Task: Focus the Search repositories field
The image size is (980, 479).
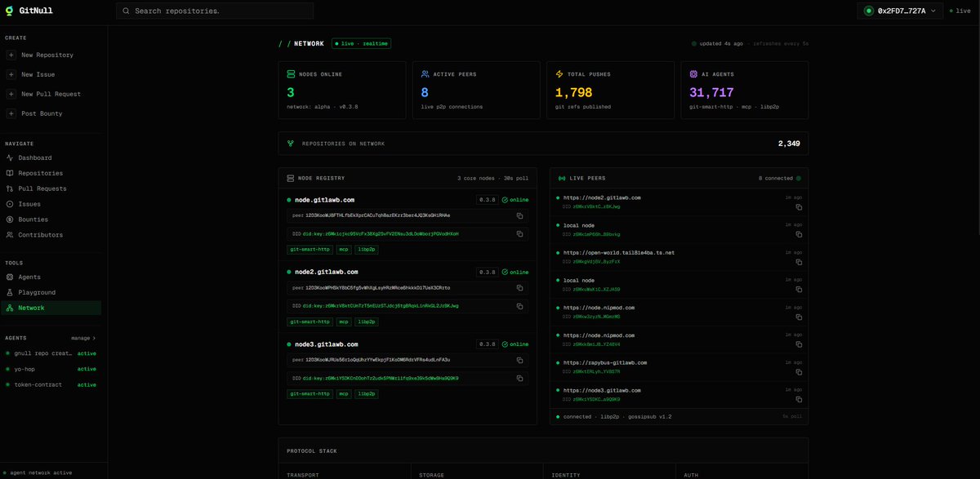Action: [215, 11]
